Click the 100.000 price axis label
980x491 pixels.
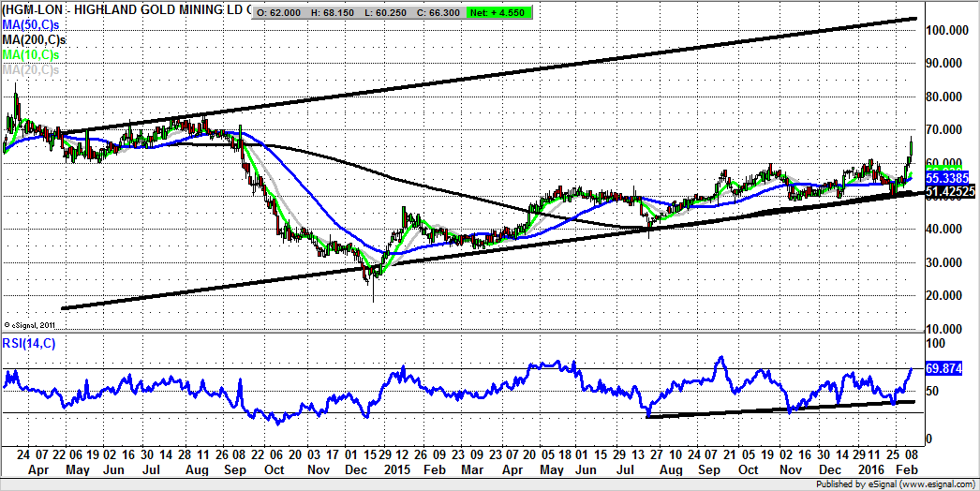click(x=946, y=30)
